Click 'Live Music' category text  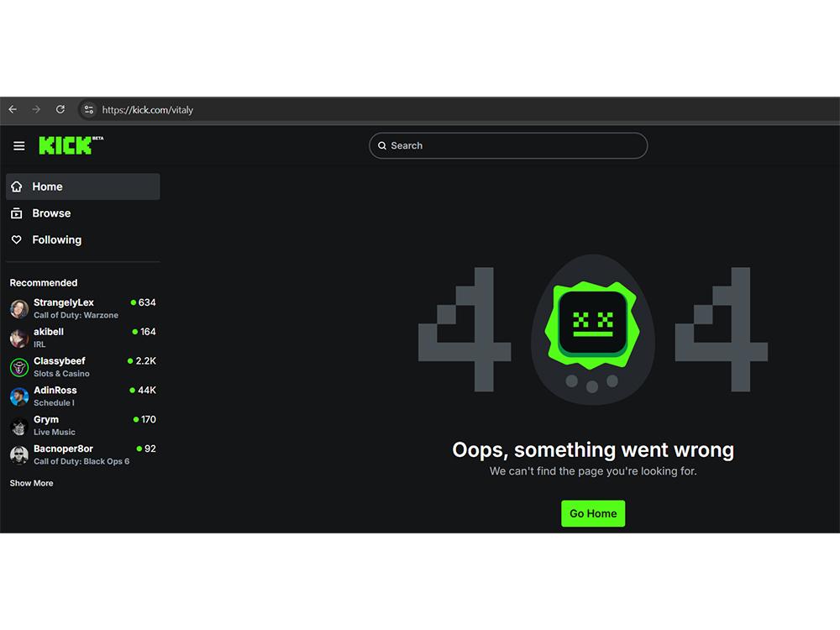click(55, 432)
